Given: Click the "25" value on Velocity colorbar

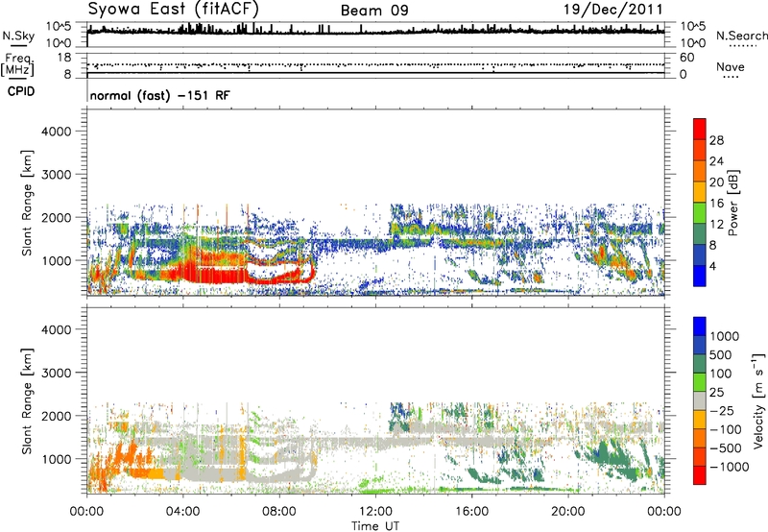Looking at the screenshot, I should pyautogui.click(x=716, y=393).
